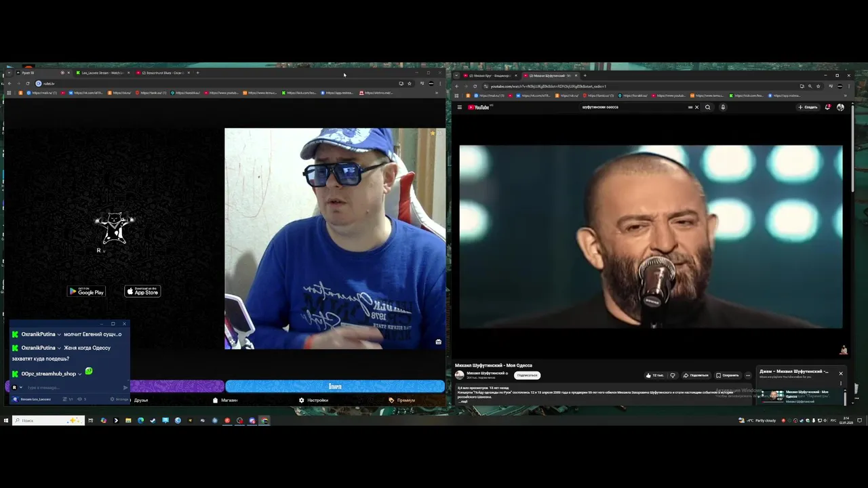
Task: Dislike the video with thumbs down
Action: (673, 375)
